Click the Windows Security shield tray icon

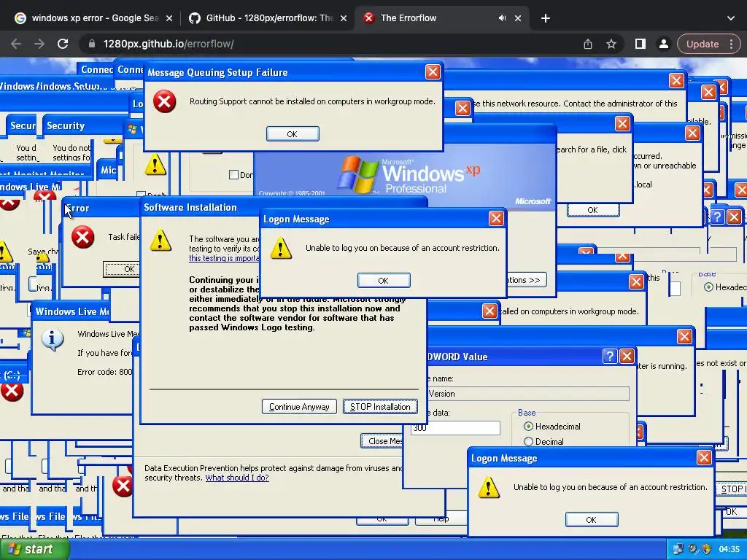pyautogui.click(x=706, y=549)
